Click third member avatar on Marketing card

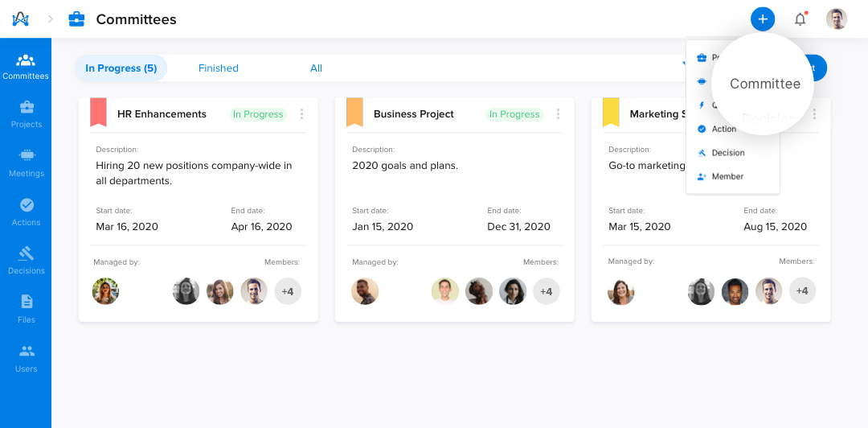(769, 291)
